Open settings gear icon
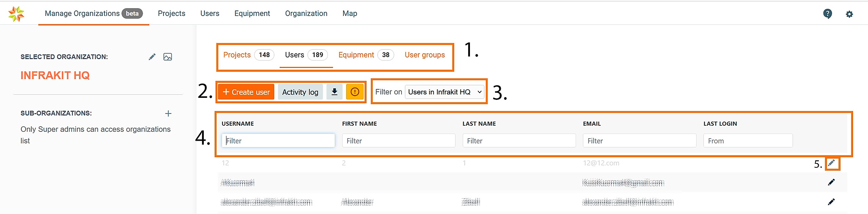The height and width of the screenshot is (214, 868). 849,14
